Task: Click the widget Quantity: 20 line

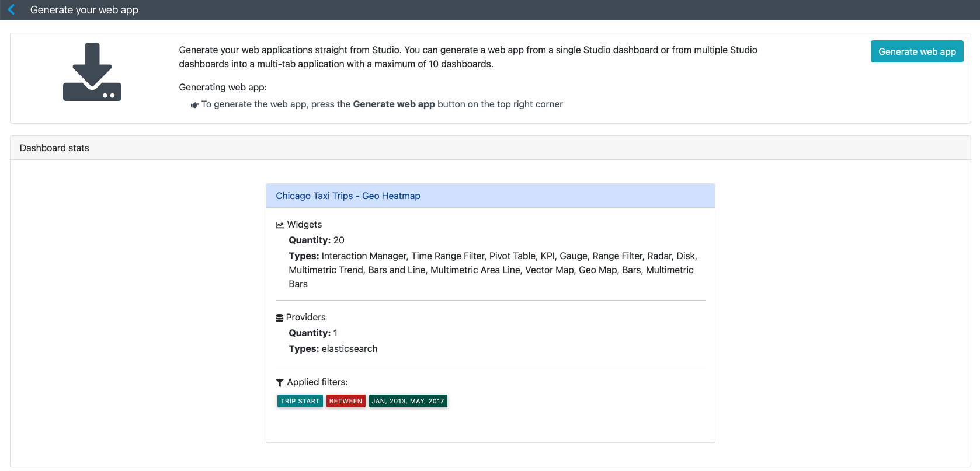Action: 316,240
